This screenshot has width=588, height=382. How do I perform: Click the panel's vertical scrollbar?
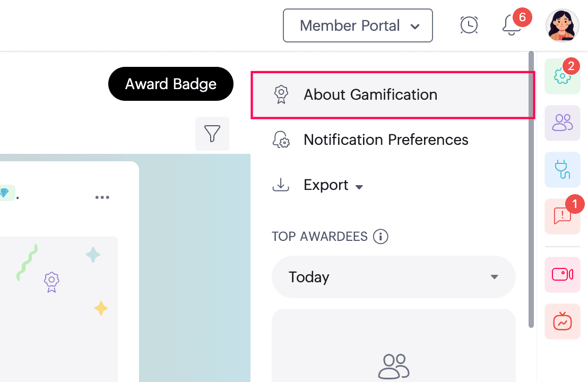tap(531, 190)
